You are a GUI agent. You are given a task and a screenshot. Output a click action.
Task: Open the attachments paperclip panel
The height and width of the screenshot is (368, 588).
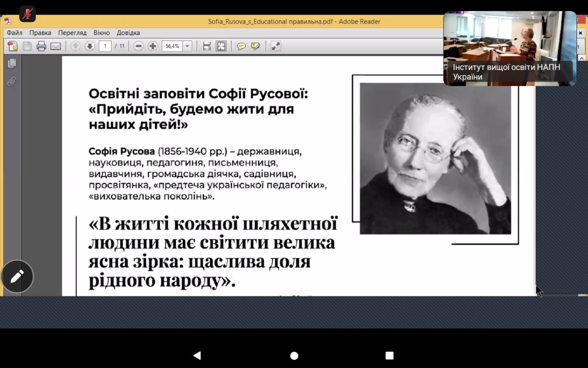tap(12, 81)
